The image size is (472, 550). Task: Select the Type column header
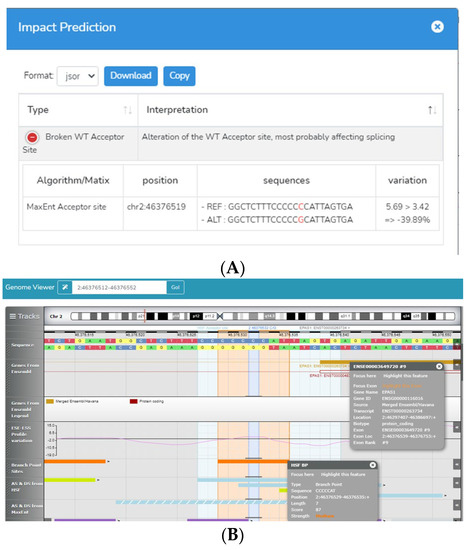[78, 110]
